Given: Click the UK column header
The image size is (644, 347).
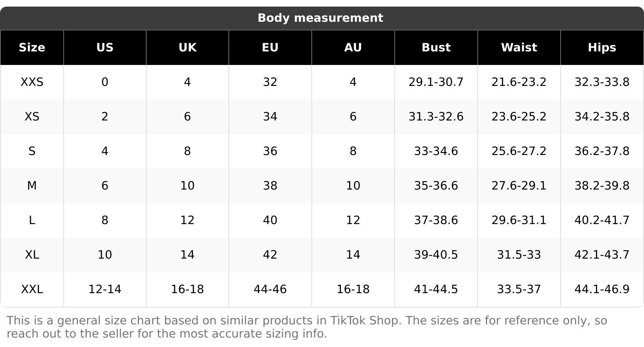Looking at the screenshot, I should pos(187,48).
